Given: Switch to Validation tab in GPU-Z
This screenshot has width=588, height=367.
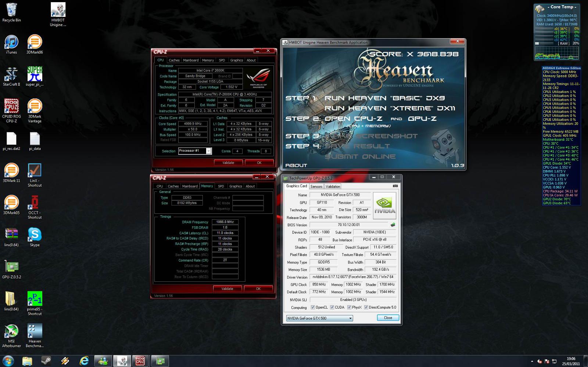Looking at the screenshot, I should 333,186.
